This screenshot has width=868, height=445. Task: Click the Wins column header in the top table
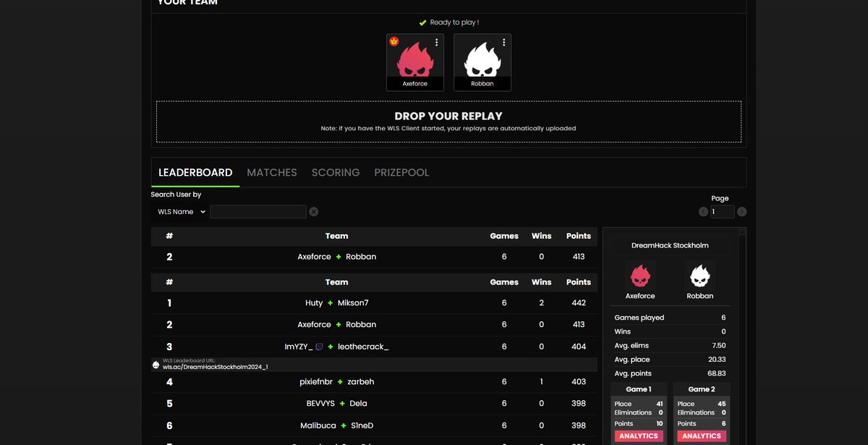coord(542,236)
